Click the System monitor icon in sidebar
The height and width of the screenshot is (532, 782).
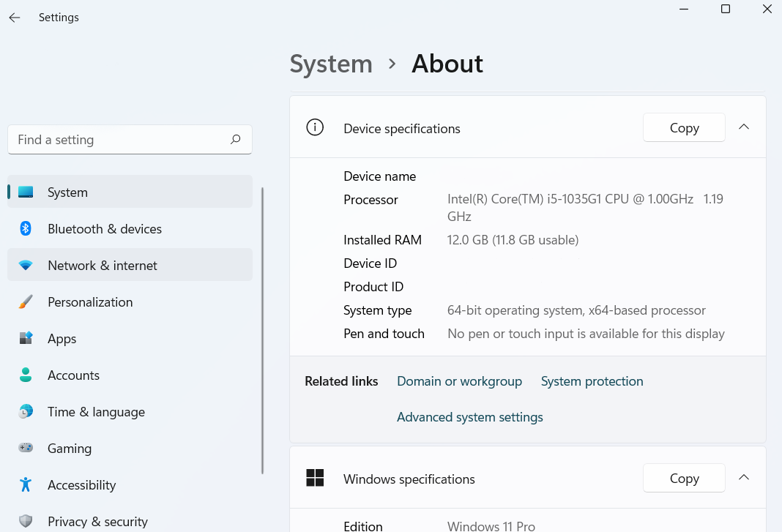(26, 192)
